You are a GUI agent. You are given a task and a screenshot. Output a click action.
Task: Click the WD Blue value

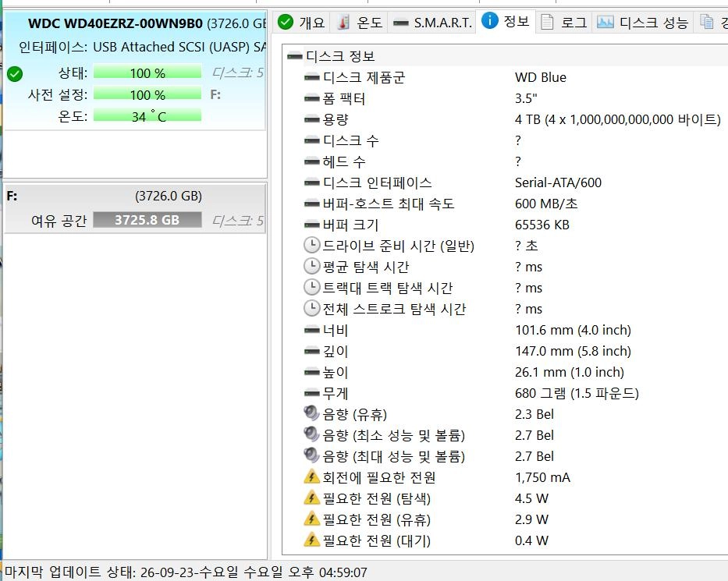pyautogui.click(x=541, y=77)
